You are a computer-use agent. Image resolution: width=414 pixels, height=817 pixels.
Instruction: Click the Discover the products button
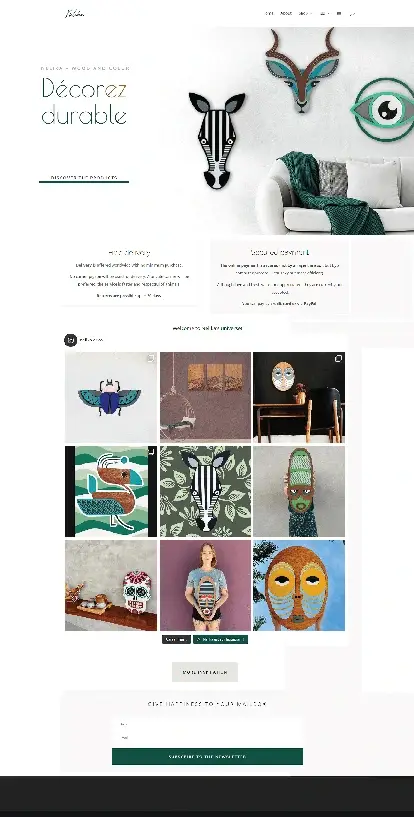tap(84, 178)
